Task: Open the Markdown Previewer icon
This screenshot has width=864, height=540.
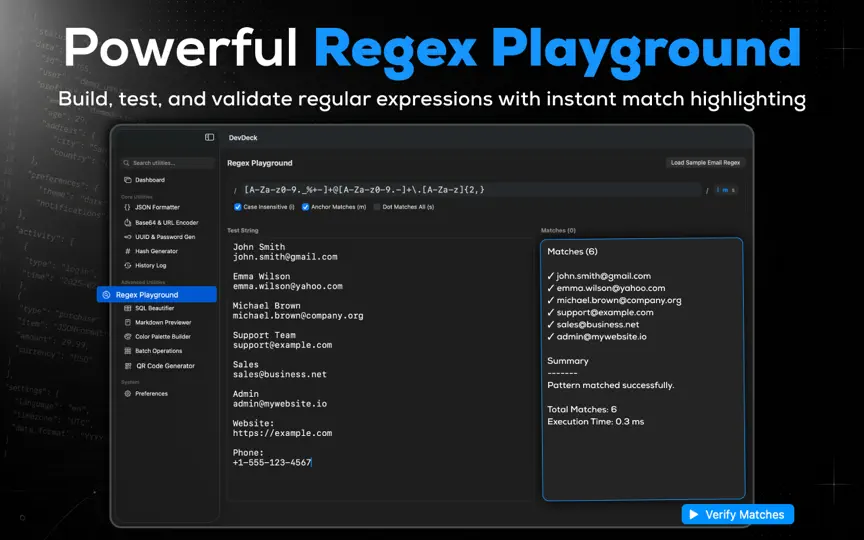Action: pyautogui.click(x=128, y=322)
